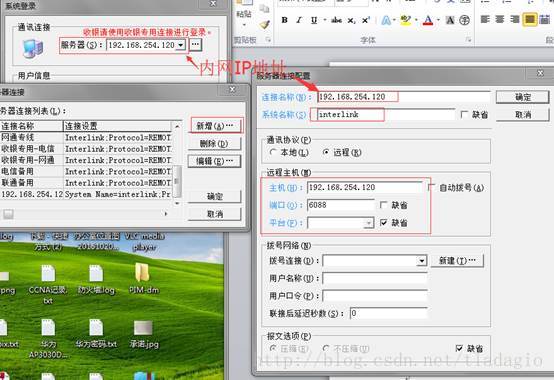Click the 删除(D) delete connection button

point(214,143)
